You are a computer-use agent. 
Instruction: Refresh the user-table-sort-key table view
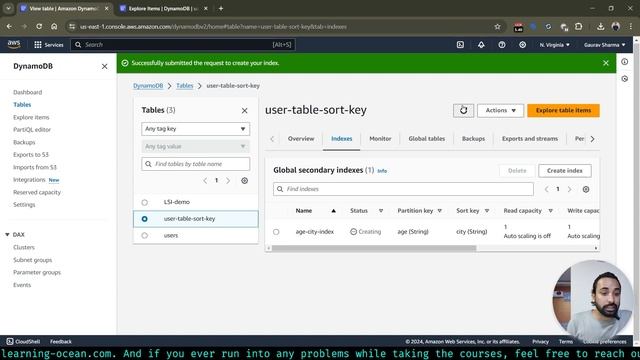pyautogui.click(x=463, y=110)
